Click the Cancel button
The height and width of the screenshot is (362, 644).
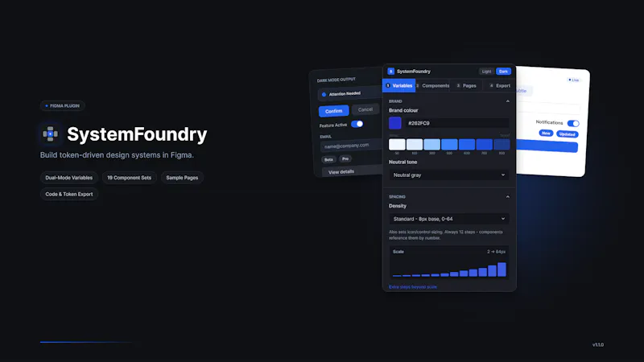pos(365,109)
